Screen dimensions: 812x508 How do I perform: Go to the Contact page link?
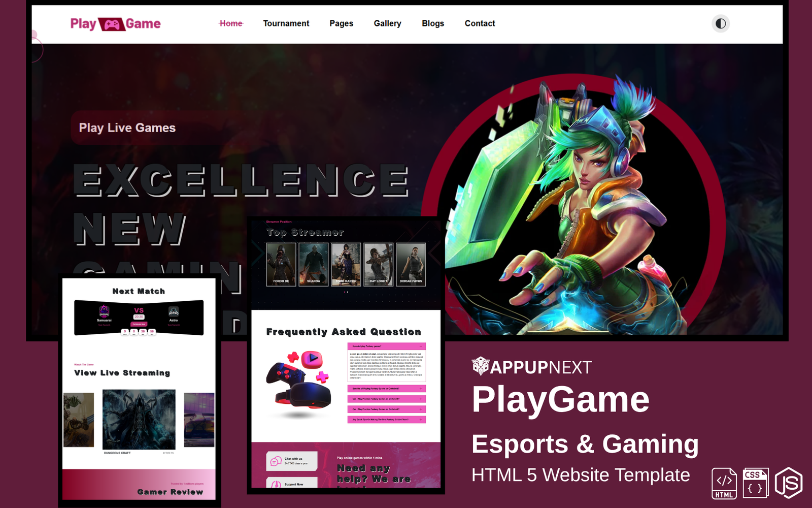click(x=480, y=23)
